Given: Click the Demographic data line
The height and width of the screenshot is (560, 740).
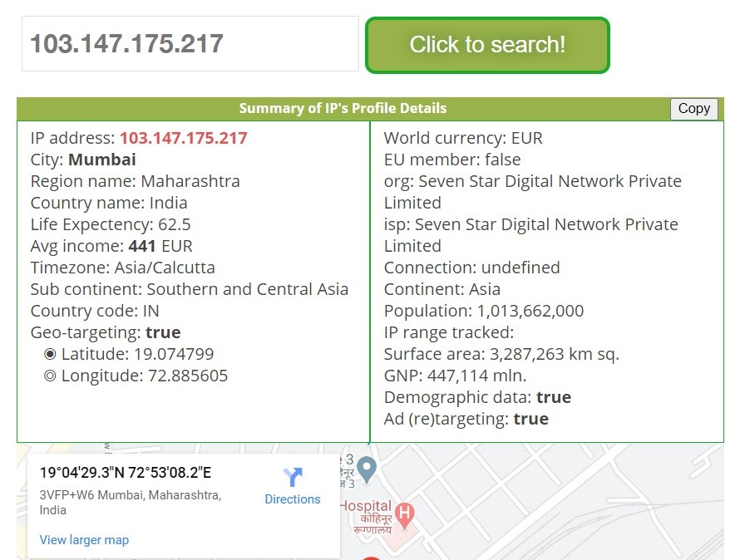Looking at the screenshot, I should click(x=477, y=397).
